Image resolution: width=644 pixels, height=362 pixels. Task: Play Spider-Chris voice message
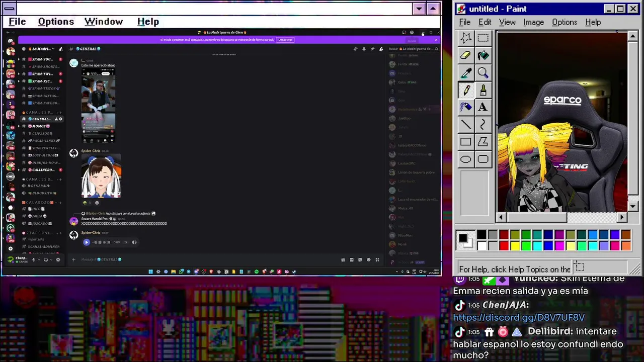coord(87,242)
